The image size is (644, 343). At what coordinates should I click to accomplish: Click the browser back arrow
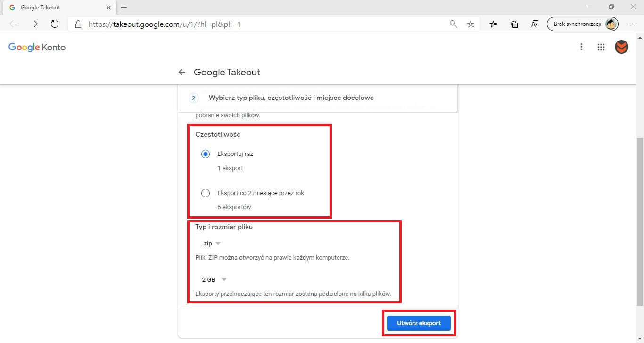13,24
